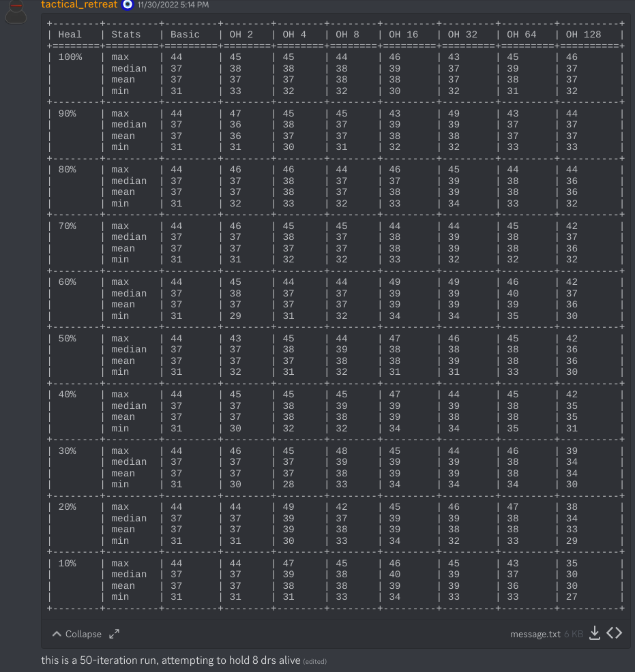Click the 20% OH 64 max value 47
Viewport: 635px width, 672px height.
click(513, 506)
